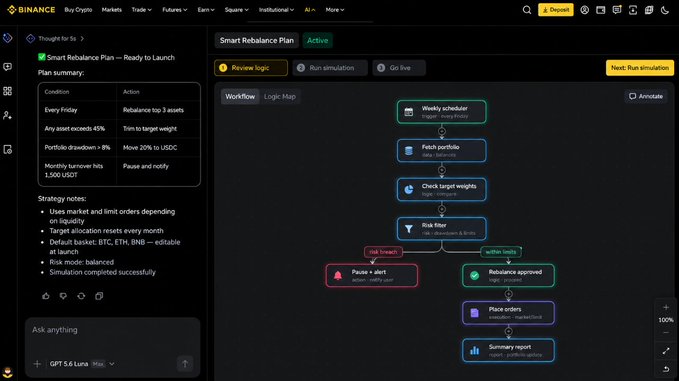Screen dimensions: 679x381
Task: Zoom in the workflow canvas
Action: click(x=666, y=307)
